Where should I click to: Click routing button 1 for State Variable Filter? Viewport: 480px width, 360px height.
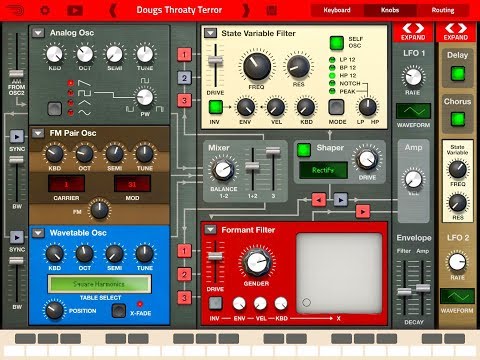(184, 55)
